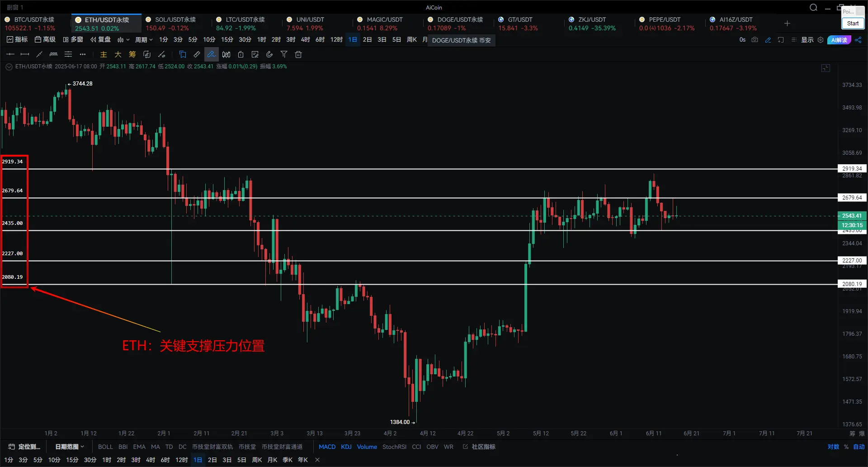The image size is (868, 467).
Task: Delete drawings with the trash icon
Action: click(298, 54)
